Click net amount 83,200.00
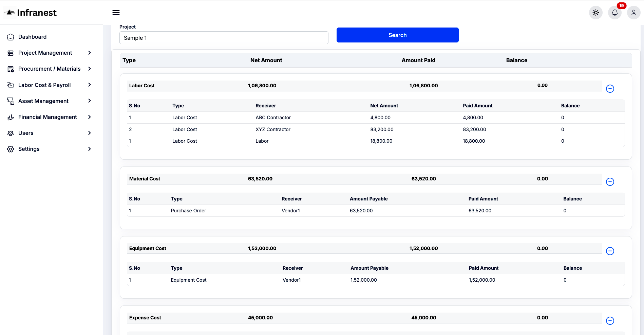Image resolution: width=644 pixels, height=335 pixels. [382, 129]
